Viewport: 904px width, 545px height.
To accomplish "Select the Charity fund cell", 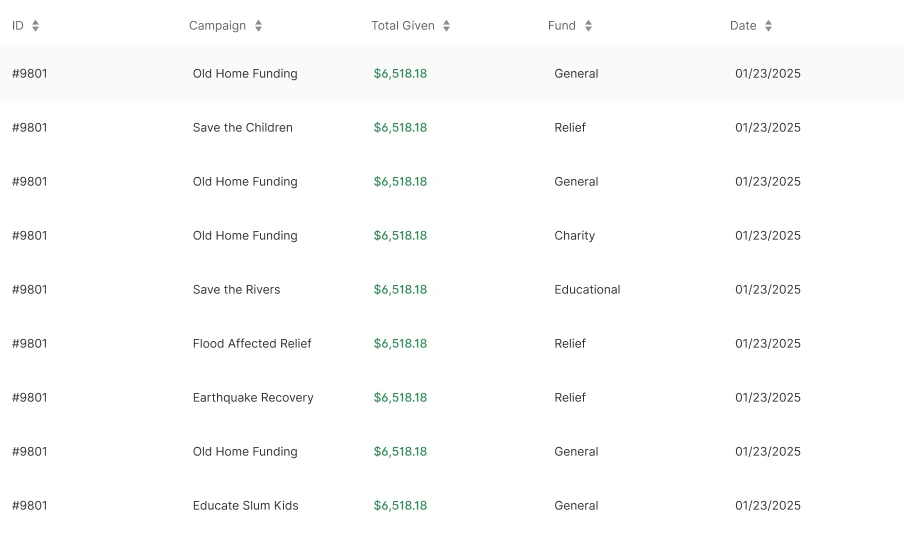I will (574, 235).
